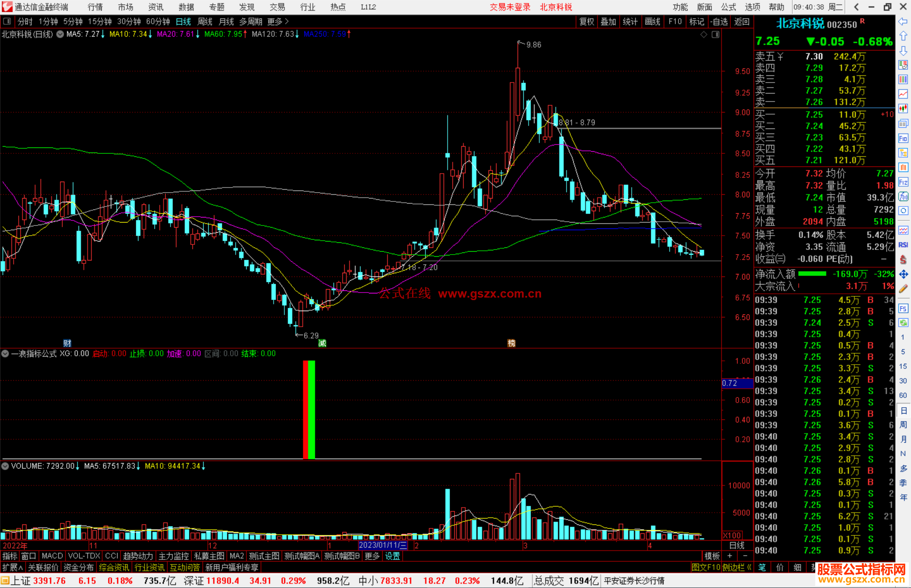Select the pencil drawing tool icon
911x588 pixels.
903,289
